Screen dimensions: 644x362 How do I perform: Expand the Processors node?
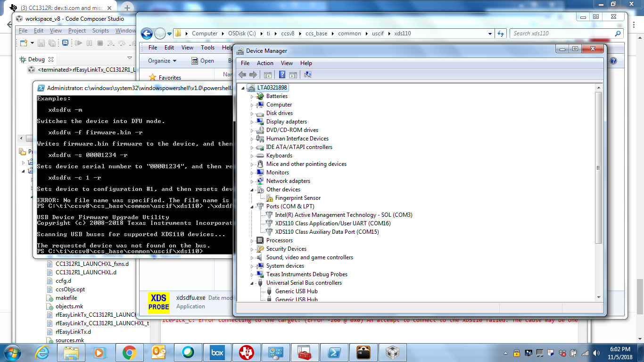252,241
